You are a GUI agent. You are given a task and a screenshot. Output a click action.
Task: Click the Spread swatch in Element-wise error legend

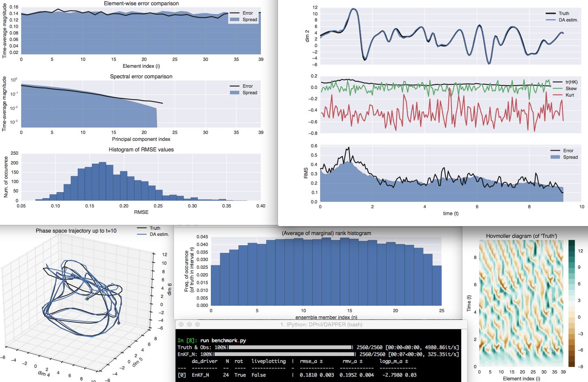tap(234, 19)
